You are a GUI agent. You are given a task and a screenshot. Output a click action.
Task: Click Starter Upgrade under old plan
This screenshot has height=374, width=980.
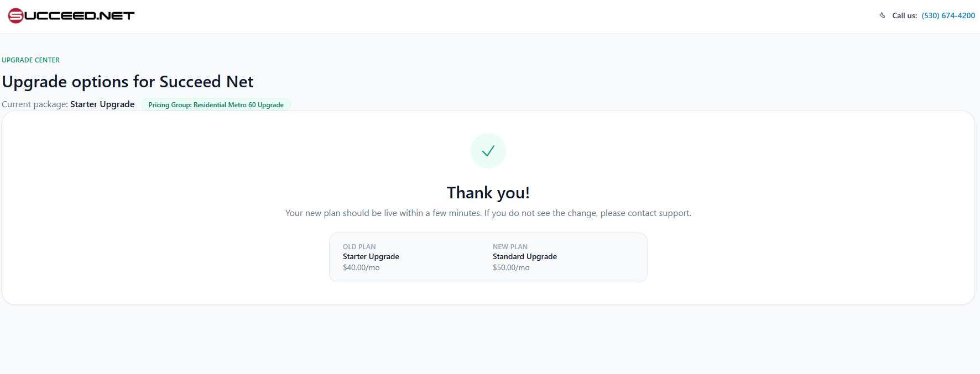click(371, 256)
